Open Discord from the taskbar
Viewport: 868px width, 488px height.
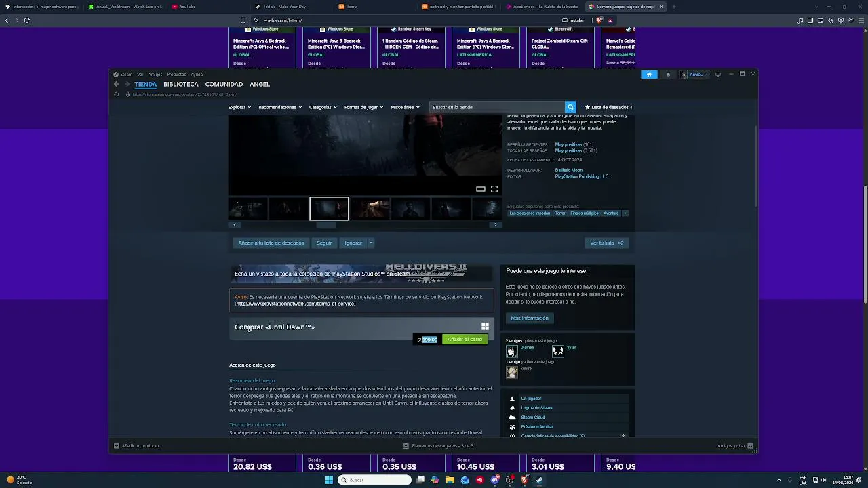[495, 480]
